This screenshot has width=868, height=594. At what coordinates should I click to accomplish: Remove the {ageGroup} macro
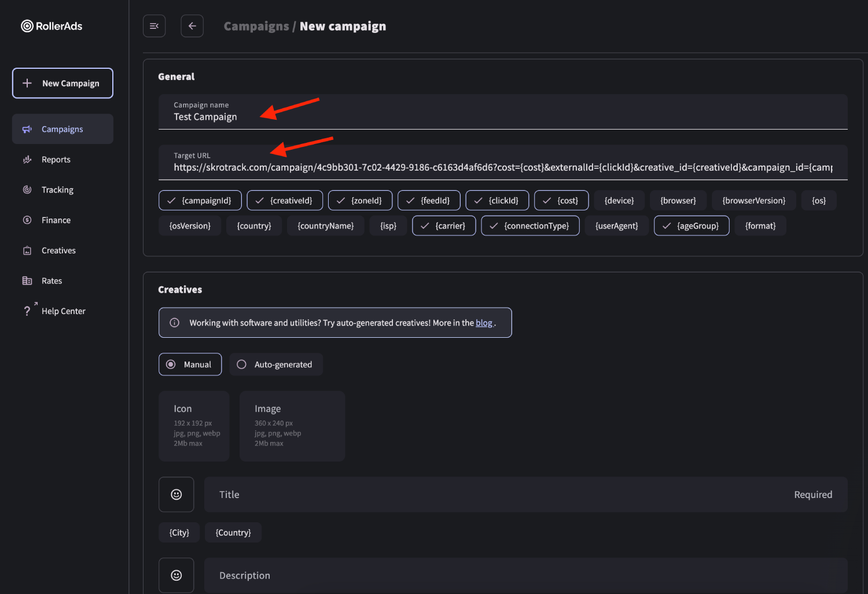coord(692,226)
